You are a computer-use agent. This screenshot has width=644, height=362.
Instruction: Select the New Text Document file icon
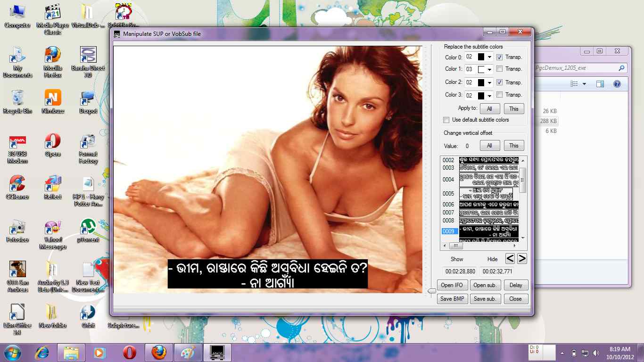coord(88,277)
